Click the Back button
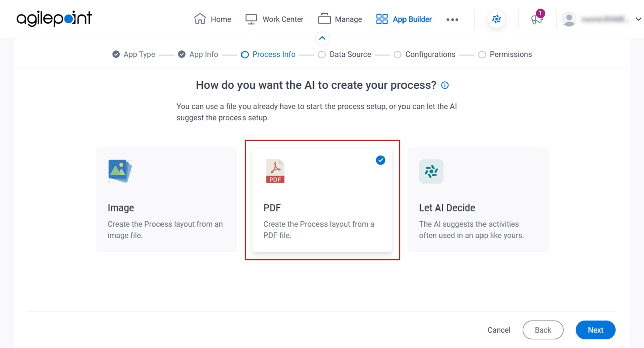 [543, 330]
